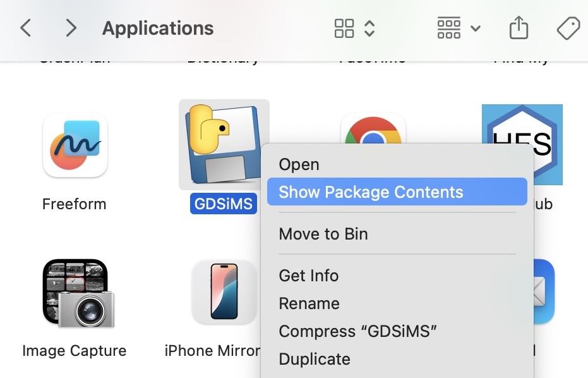
Task: Choose Open from the context menu
Action: coord(397,164)
